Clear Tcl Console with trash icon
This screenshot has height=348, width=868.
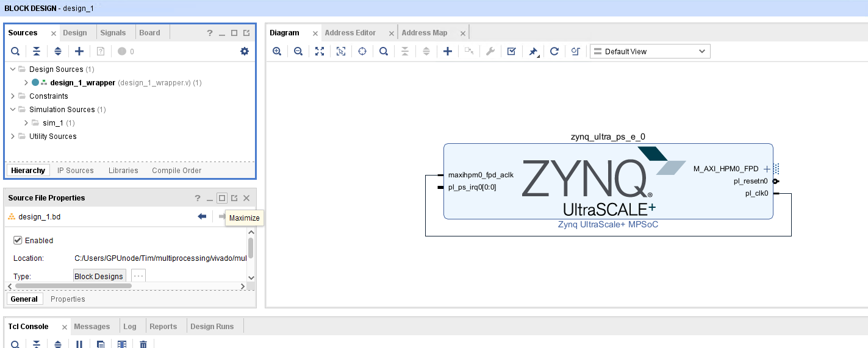[143, 344]
